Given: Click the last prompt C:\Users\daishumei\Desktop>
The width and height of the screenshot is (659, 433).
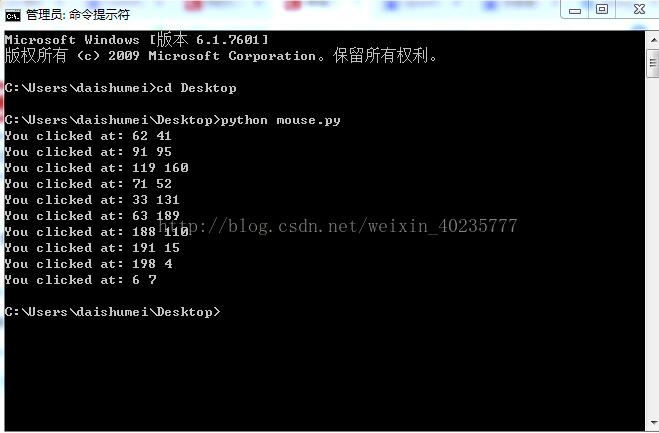Looking at the screenshot, I should coord(113,312).
